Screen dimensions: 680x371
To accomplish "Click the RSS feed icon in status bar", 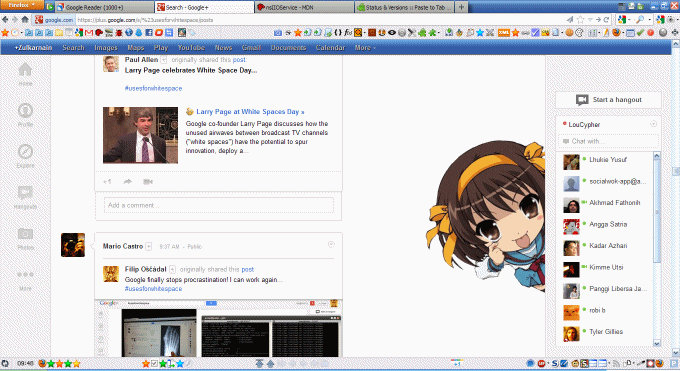I will pyautogui.click(x=616, y=363).
